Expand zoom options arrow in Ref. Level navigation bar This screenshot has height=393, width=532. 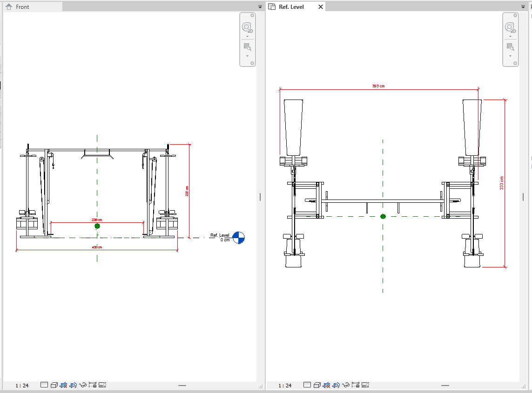[x=510, y=56]
